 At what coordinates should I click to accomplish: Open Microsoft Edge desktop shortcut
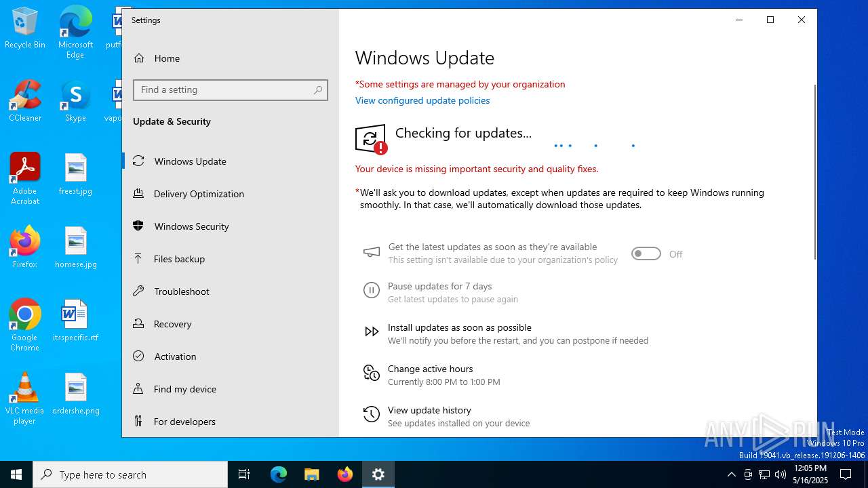(x=75, y=33)
